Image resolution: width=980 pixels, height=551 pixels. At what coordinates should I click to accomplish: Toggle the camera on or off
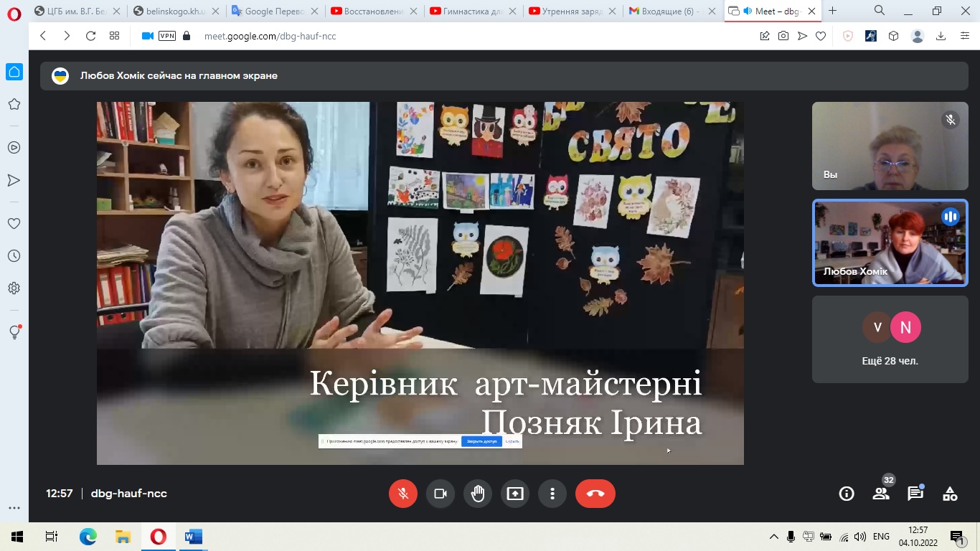440,494
